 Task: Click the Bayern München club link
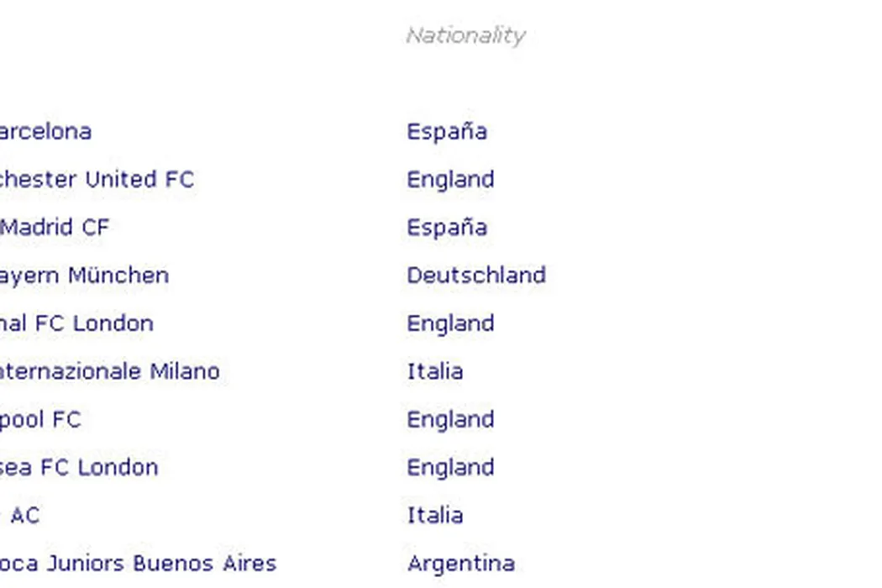[x=83, y=276]
